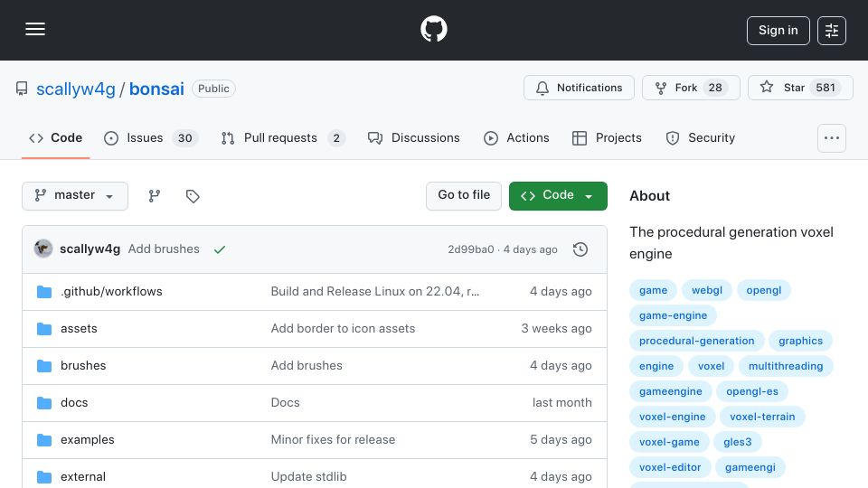
Task: Show the commit status green checkmark details
Action: pos(220,249)
